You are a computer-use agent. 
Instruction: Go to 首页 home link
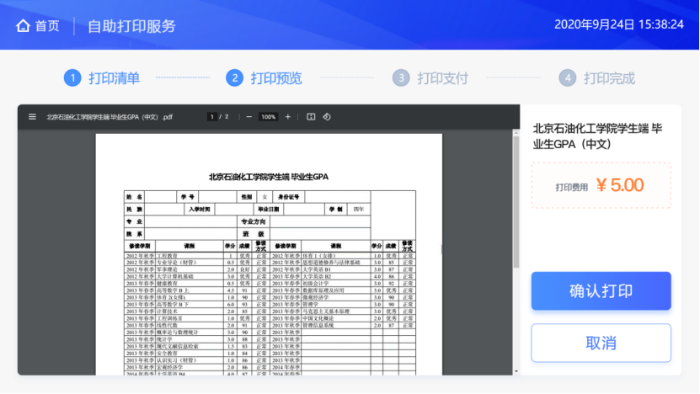coord(47,26)
